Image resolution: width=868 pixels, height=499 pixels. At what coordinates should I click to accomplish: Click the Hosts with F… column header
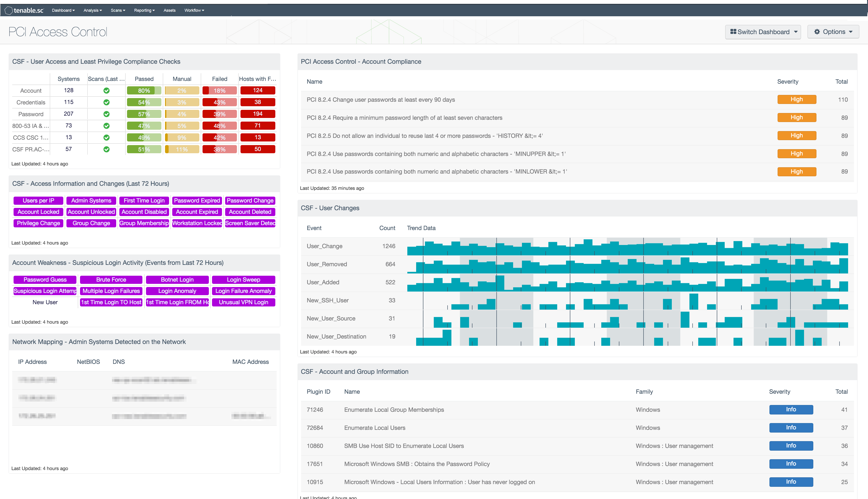click(257, 79)
